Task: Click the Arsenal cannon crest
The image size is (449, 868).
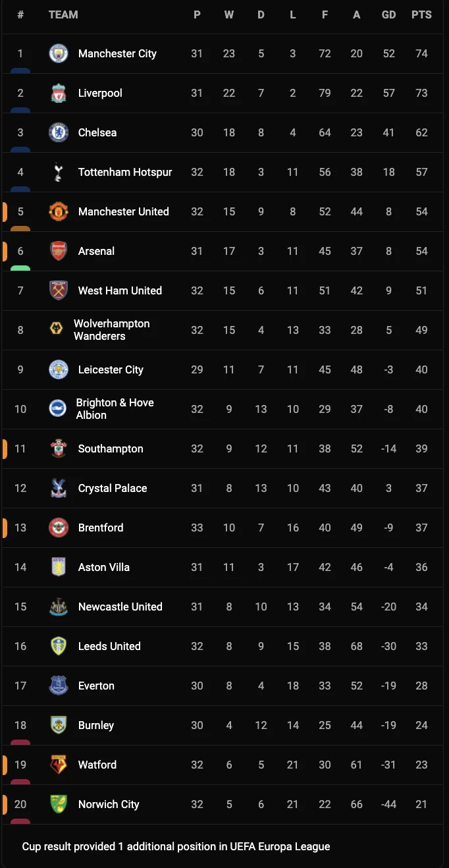Action: click(59, 251)
